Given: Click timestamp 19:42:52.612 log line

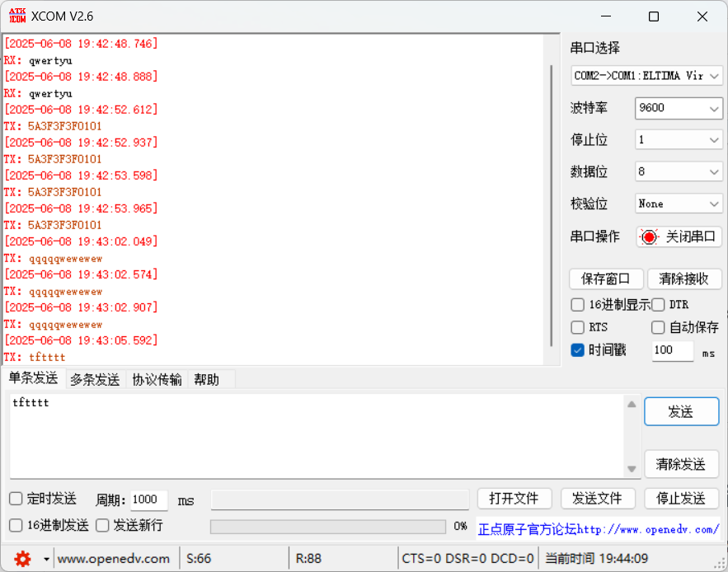Looking at the screenshot, I should pyautogui.click(x=82, y=110).
